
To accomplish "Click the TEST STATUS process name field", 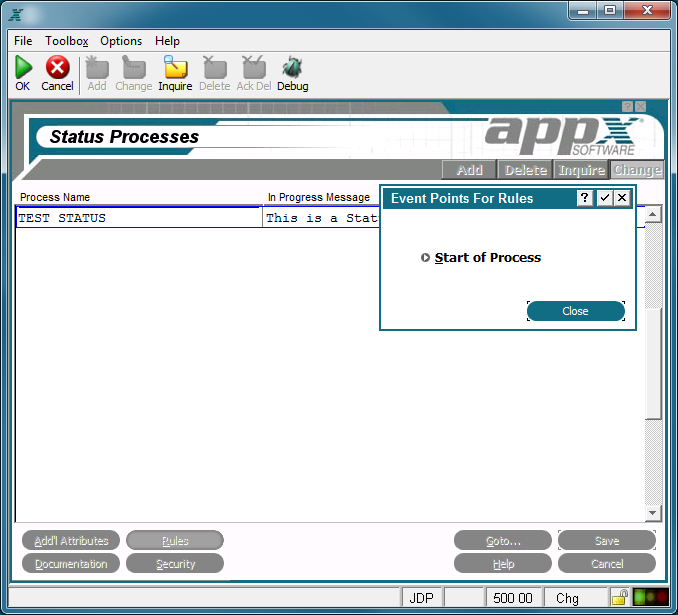I will (139, 218).
